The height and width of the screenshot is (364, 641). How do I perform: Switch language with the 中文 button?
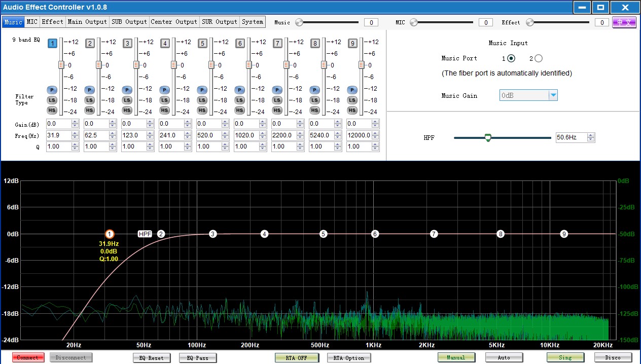pos(624,22)
